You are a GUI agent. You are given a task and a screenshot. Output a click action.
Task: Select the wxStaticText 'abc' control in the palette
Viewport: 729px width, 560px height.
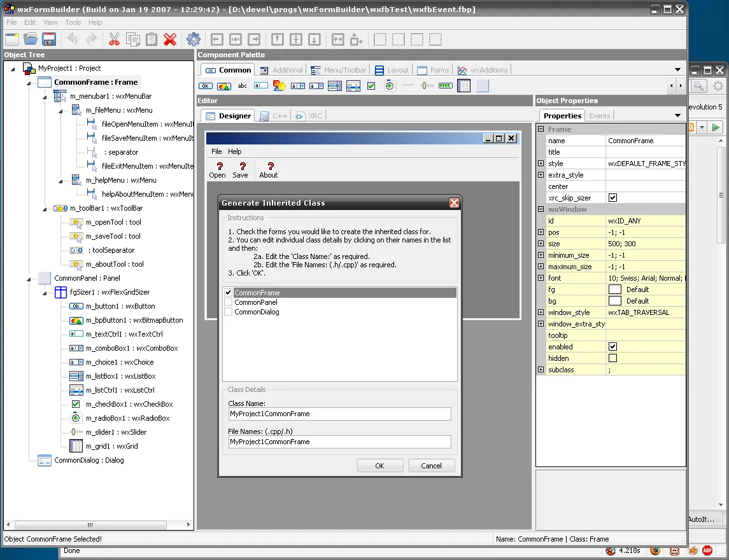click(x=242, y=85)
